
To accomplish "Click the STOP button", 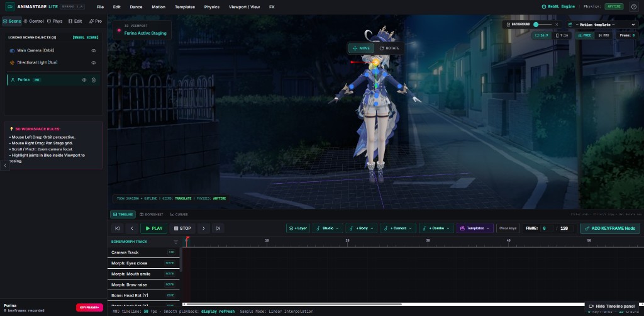I will click(x=182, y=229).
